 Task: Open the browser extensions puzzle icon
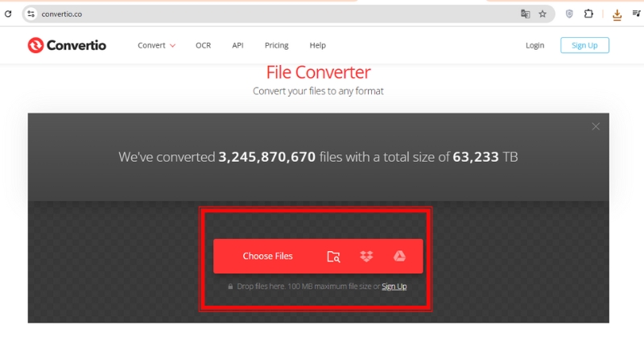point(588,14)
